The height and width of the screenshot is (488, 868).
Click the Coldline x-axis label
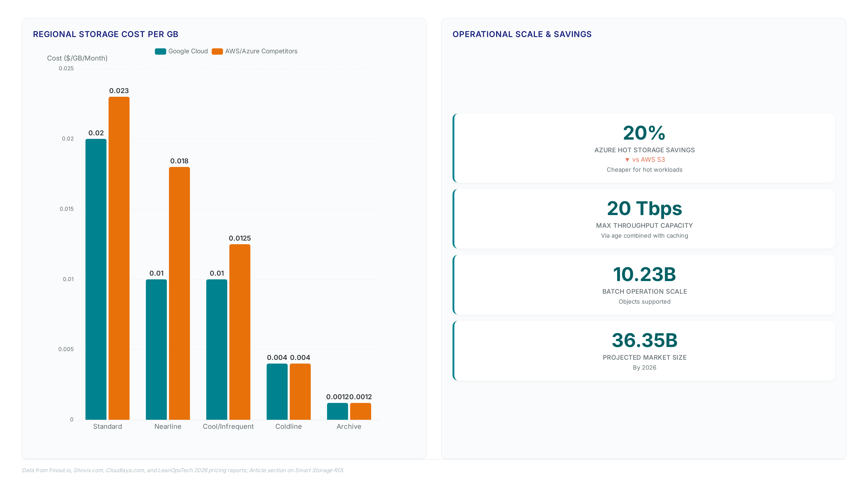288,426
